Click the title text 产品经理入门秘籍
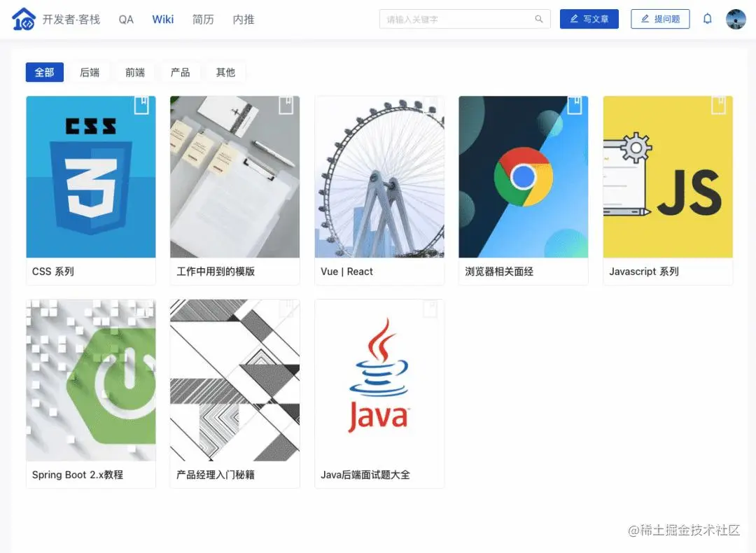 coord(216,475)
